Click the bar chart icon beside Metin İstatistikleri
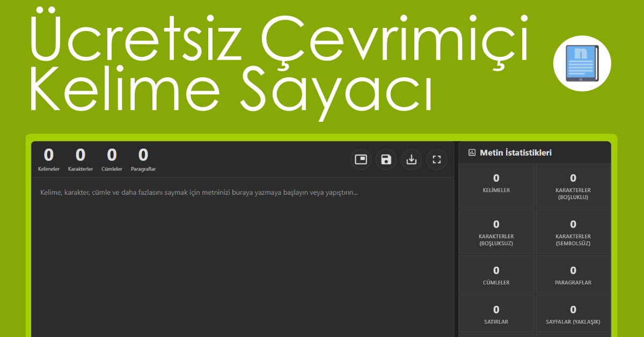This screenshot has width=644, height=337. click(x=472, y=152)
